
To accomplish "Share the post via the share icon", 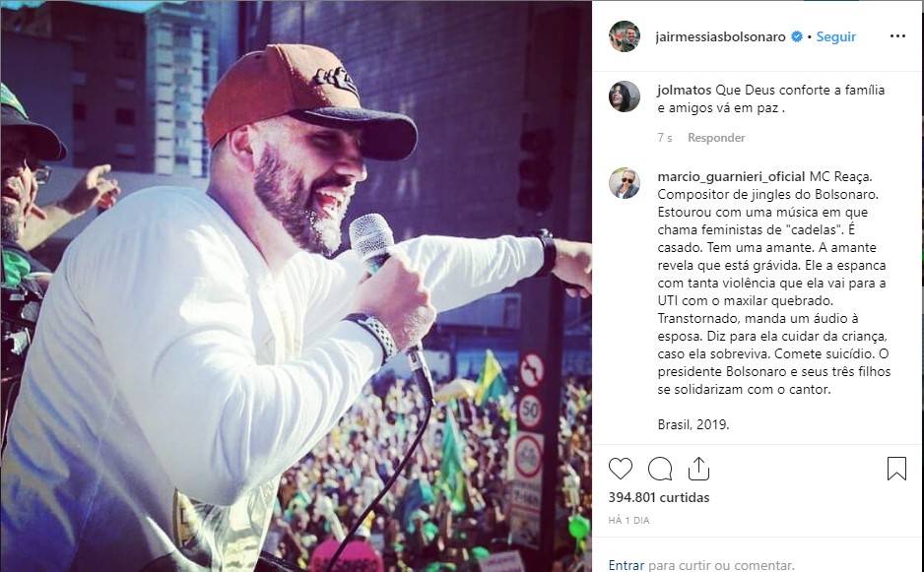I will coord(698,469).
